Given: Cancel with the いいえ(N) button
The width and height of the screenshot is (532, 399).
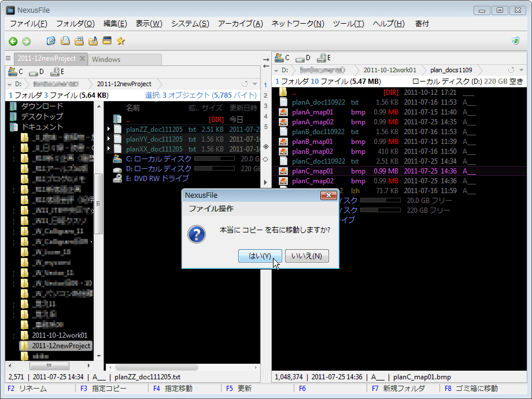Looking at the screenshot, I should pos(306,256).
